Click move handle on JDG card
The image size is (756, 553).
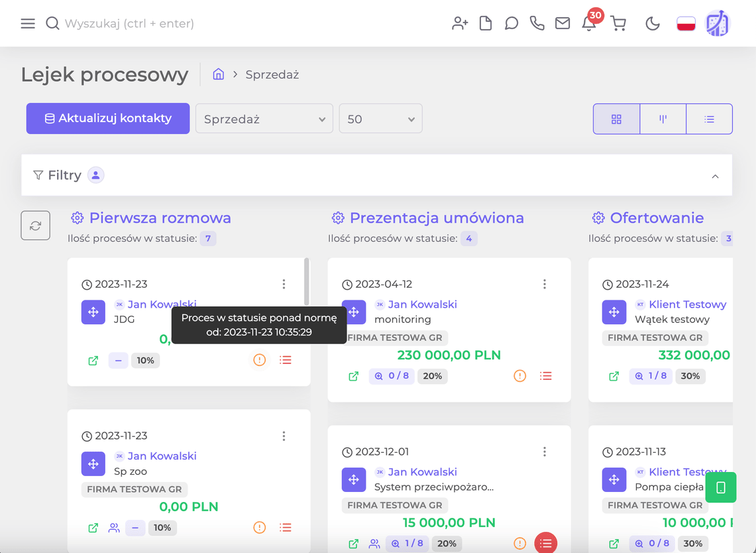93,312
